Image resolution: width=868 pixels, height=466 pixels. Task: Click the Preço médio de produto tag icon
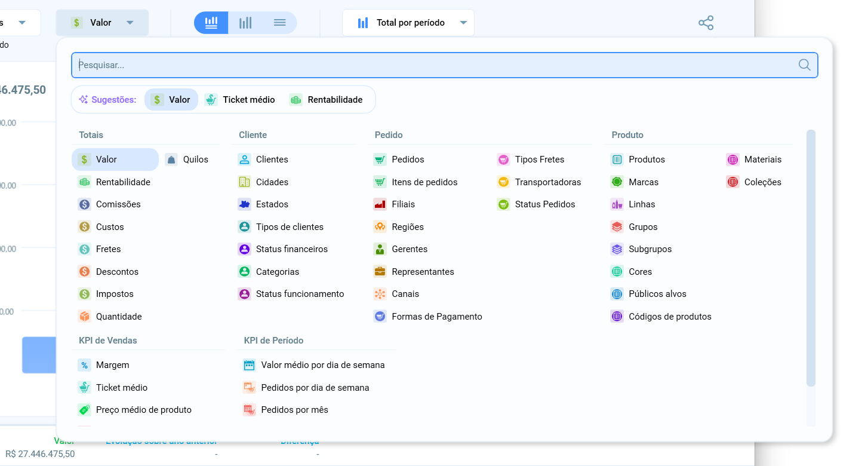[84, 410]
